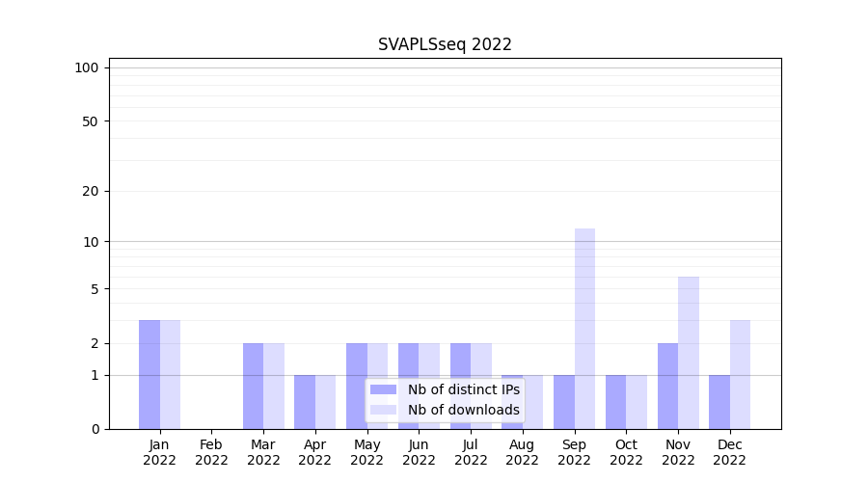Image resolution: width=868 pixels, height=482 pixels.
Task: Click the 0 tick on the y-axis
Action: (x=95, y=429)
